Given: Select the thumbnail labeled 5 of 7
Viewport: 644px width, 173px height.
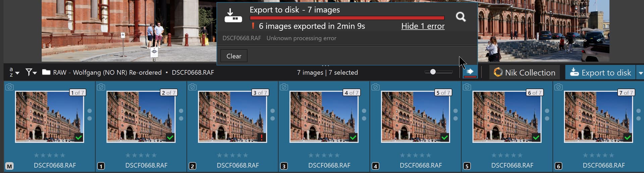Looking at the screenshot, I should [x=415, y=117].
